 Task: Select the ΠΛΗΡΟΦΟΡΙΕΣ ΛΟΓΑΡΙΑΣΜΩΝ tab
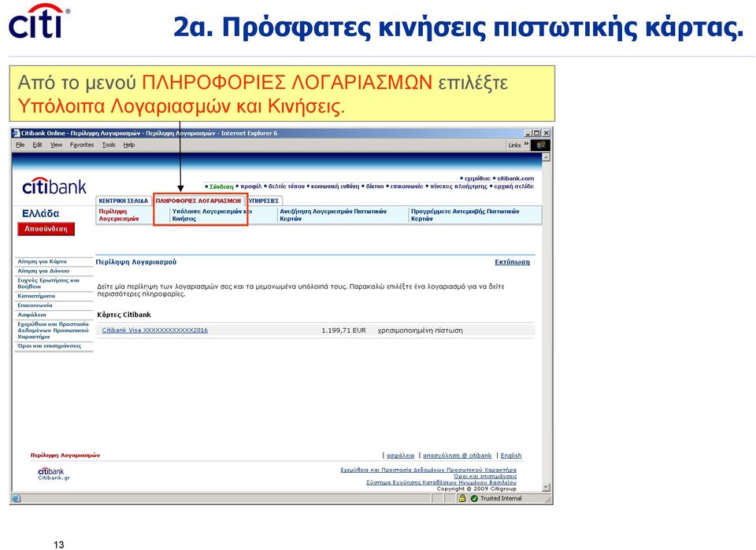[x=198, y=201]
